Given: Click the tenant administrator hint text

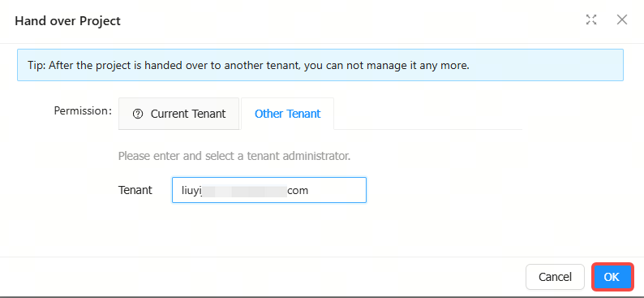Looking at the screenshot, I should (234, 157).
